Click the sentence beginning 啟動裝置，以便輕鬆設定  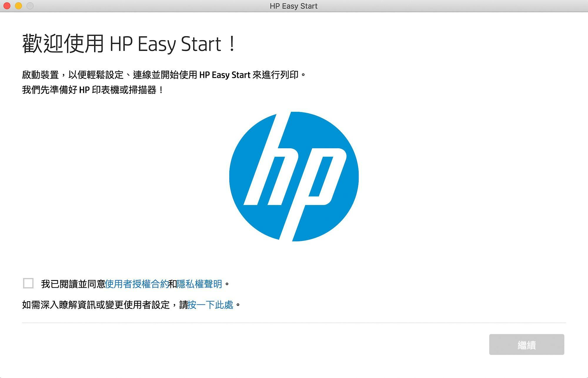click(164, 75)
